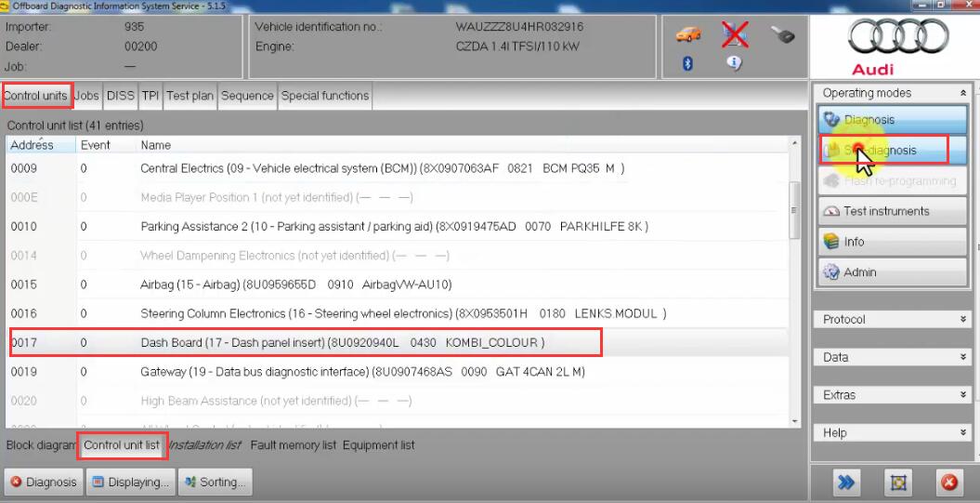Expand the Extras section

click(x=893, y=395)
